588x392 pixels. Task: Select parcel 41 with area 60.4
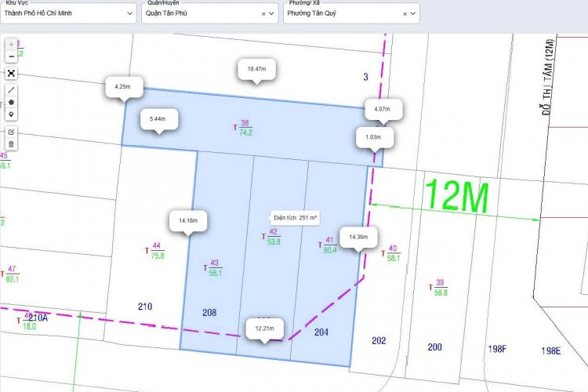[328, 245]
